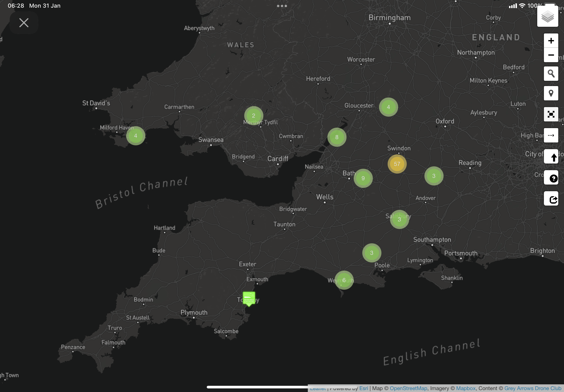Viewport: 564px width, 392px height.
Task: Close the map with X button
Action: [24, 23]
